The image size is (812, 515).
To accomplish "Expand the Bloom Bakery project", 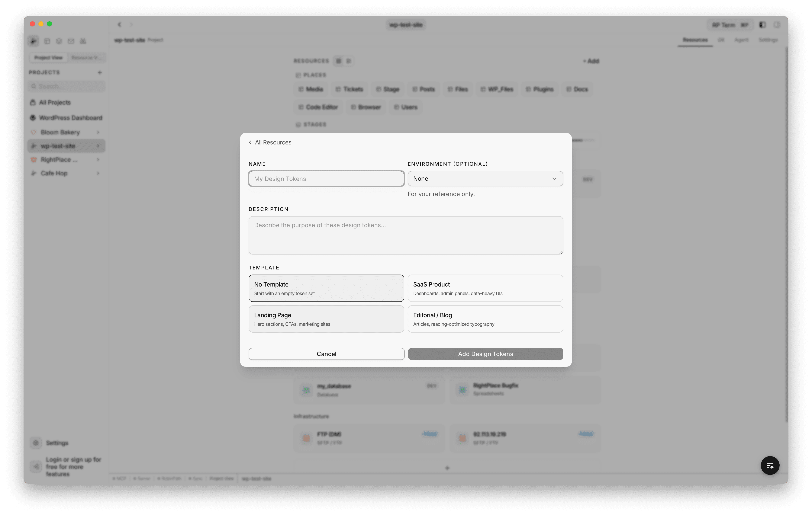I will click(98, 132).
